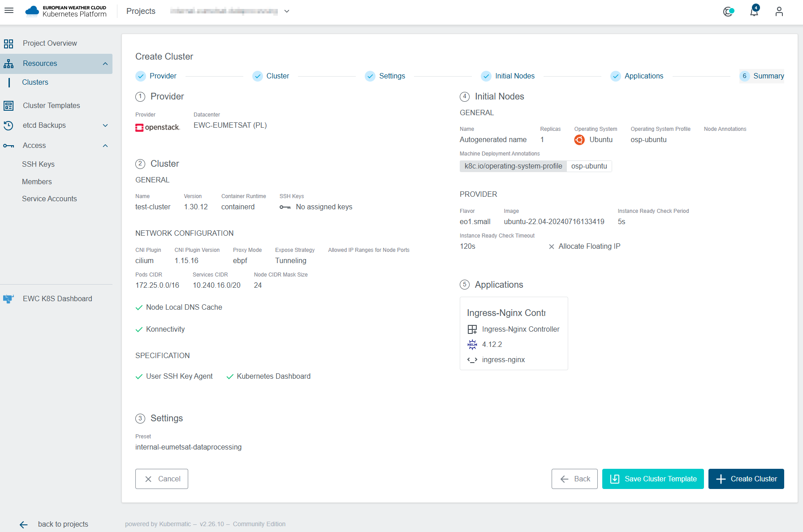
Task: Click the test-cluster name value
Action: pyautogui.click(x=153, y=207)
